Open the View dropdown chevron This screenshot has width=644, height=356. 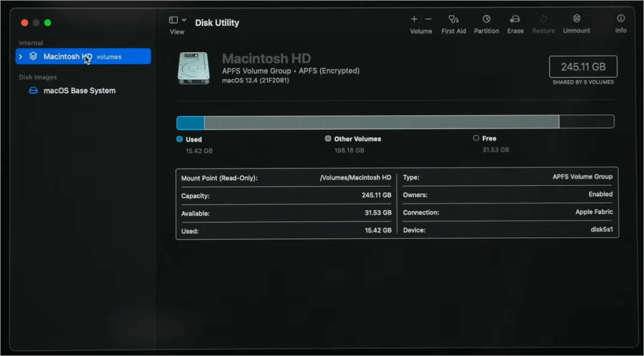point(184,20)
